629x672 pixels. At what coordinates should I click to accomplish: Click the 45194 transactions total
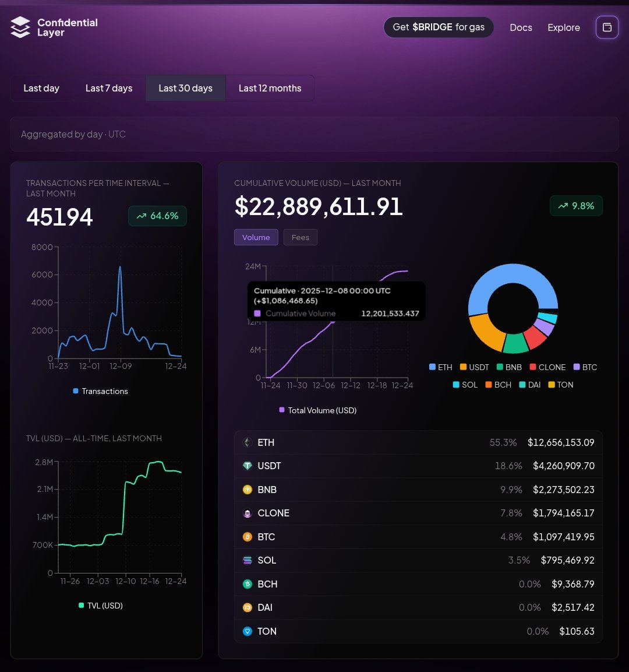[x=59, y=217]
